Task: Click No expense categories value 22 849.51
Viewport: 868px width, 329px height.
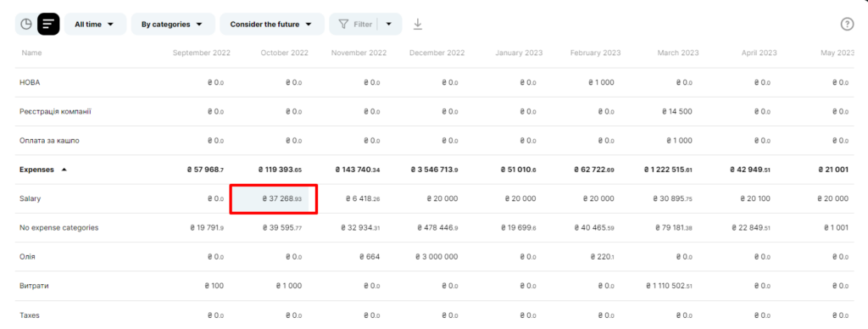Action: [751, 227]
